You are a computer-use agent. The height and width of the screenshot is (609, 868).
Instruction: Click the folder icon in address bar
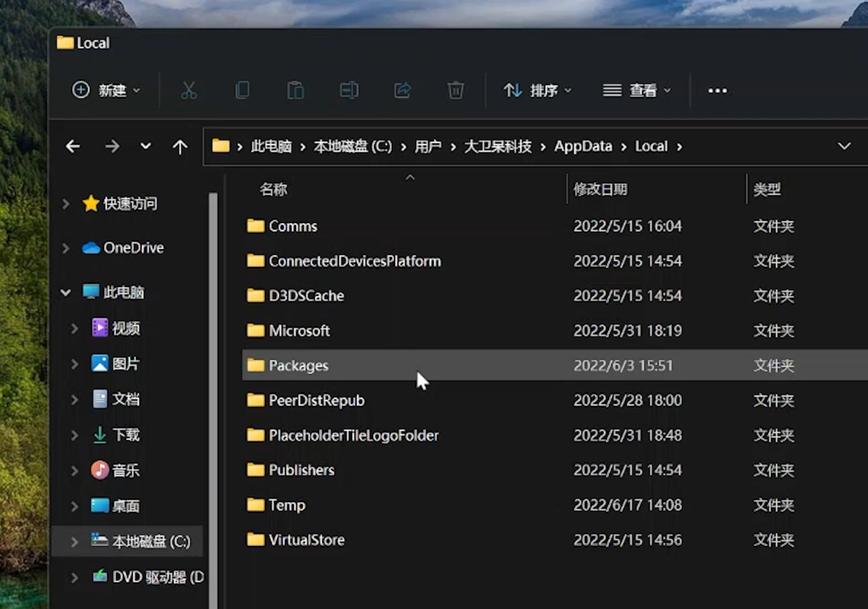[221, 146]
